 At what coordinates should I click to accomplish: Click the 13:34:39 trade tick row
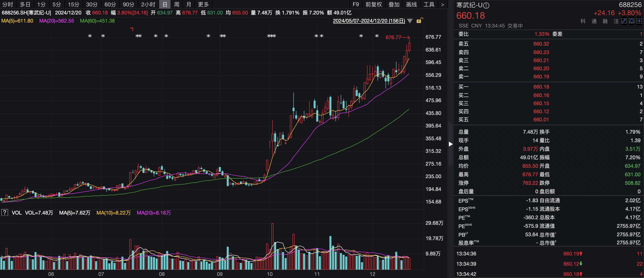pos(548,264)
